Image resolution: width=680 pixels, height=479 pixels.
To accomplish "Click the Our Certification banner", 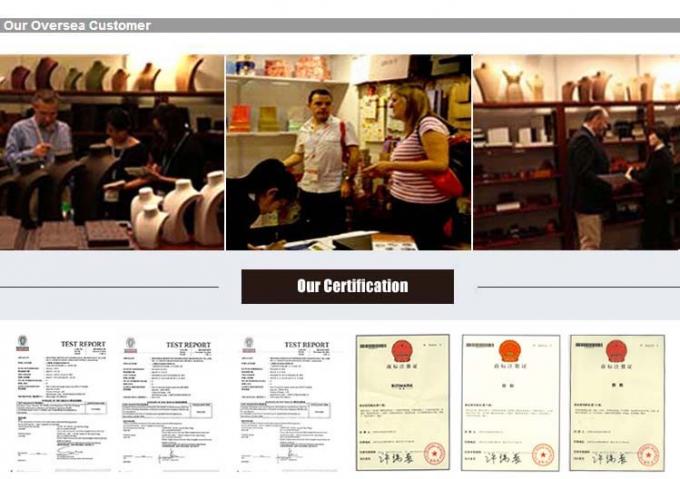I will [x=348, y=287].
